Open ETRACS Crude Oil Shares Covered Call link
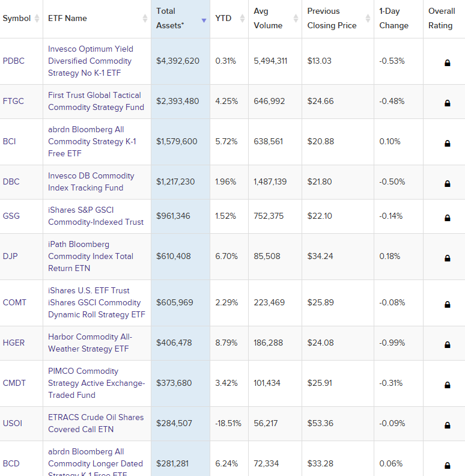465x476 pixels. [x=96, y=423]
